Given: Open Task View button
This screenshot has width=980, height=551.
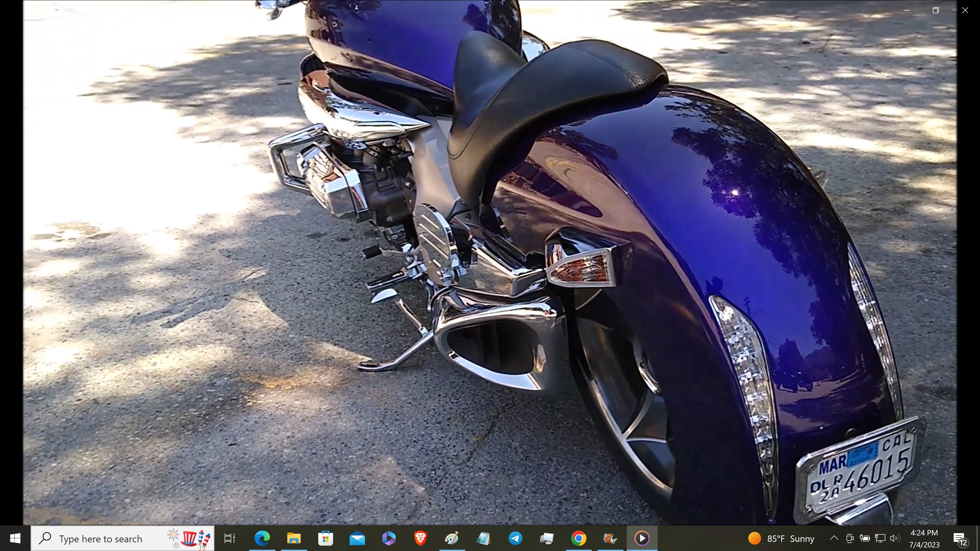Looking at the screenshot, I should tap(229, 539).
